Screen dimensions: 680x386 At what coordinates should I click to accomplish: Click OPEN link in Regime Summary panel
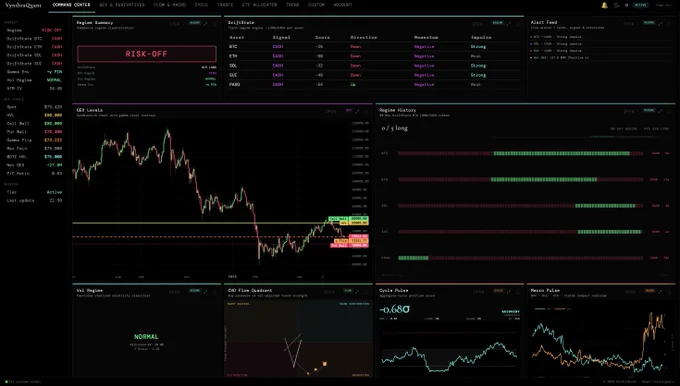[174, 24]
